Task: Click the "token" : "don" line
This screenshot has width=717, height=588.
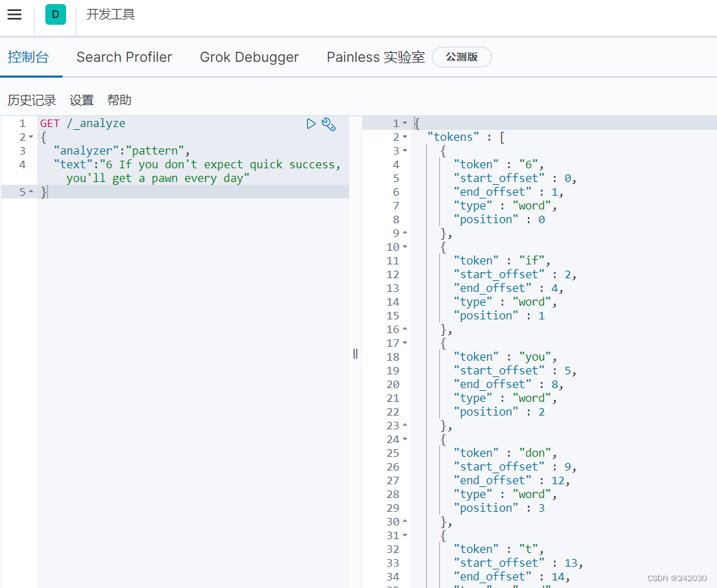Action: (505, 453)
